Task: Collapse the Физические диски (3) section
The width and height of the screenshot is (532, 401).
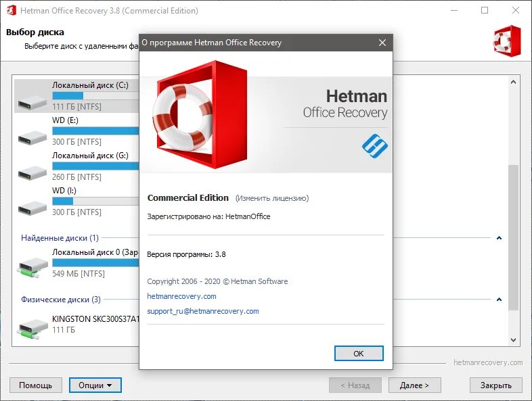Action: coord(499,300)
